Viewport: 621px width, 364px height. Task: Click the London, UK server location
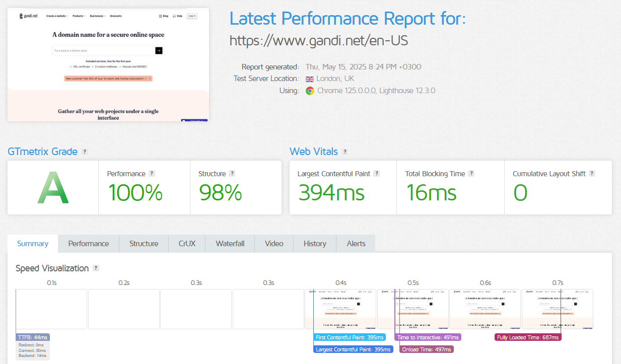click(x=336, y=79)
